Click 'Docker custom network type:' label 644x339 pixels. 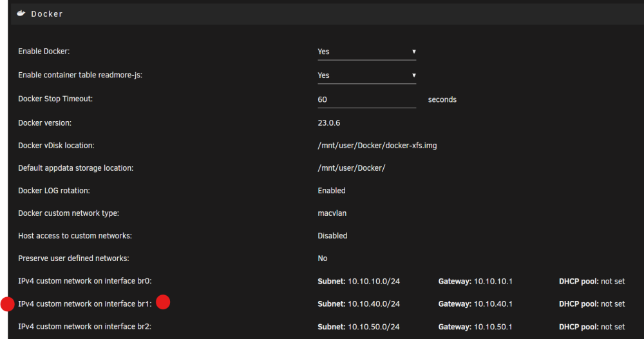click(x=69, y=213)
